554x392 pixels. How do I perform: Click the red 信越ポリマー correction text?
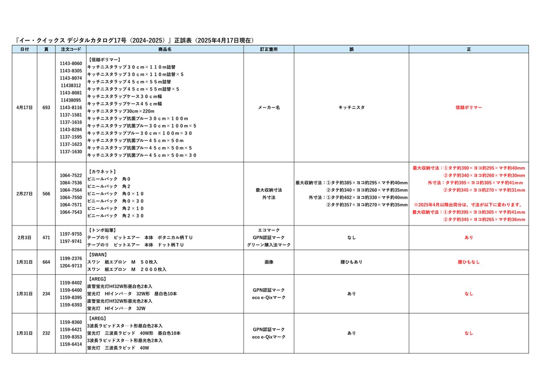[469, 108]
